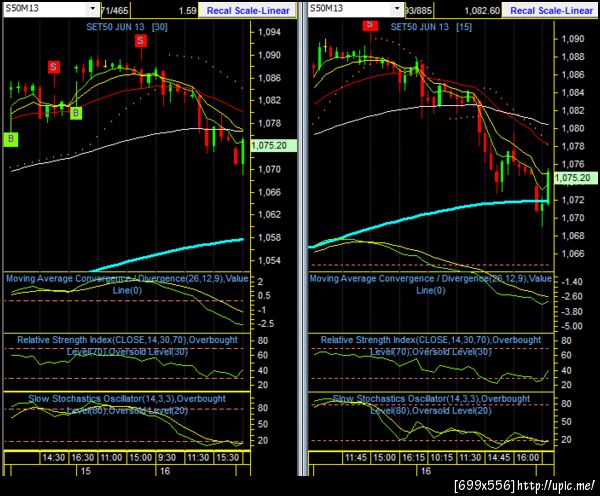Click the 14:45 time label on right axis
Viewport: 600px width, 496px height.
[499, 457]
